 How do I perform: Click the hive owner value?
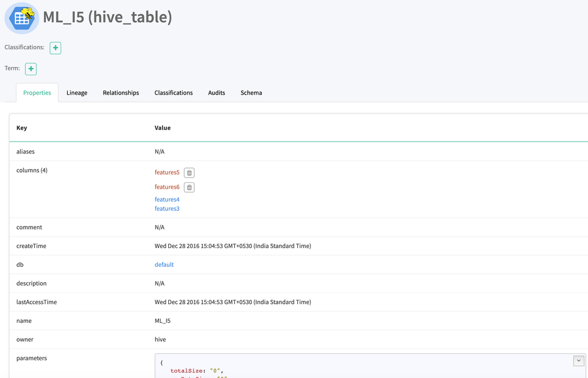pos(160,339)
